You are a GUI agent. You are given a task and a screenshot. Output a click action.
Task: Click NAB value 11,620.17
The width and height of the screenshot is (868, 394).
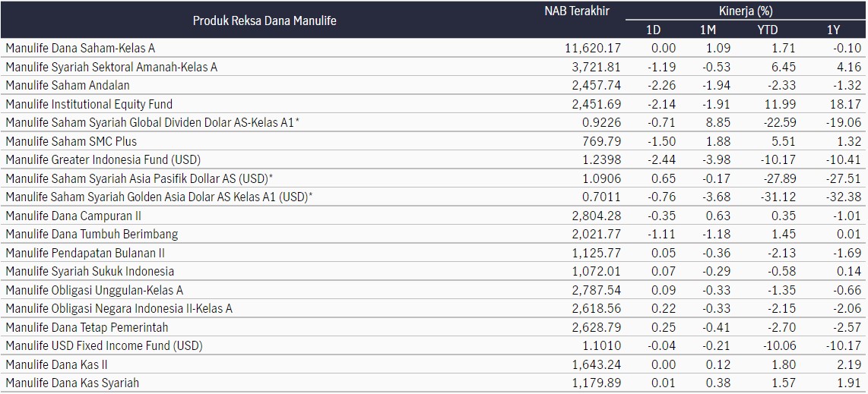click(x=593, y=49)
